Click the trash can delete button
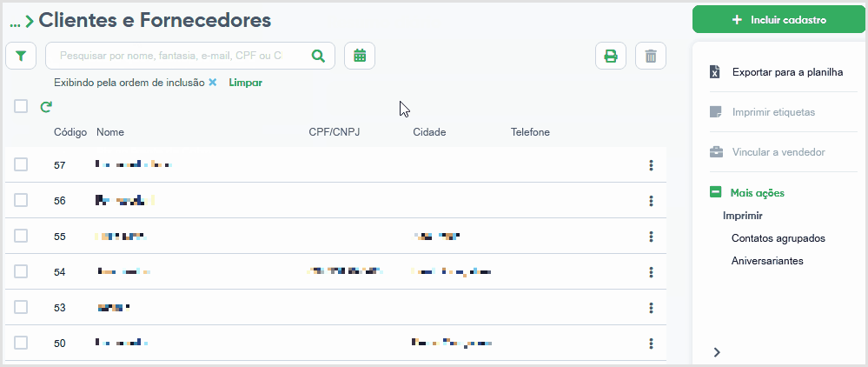The width and height of the screenshot is (868, 367). (x=651, y=56)
